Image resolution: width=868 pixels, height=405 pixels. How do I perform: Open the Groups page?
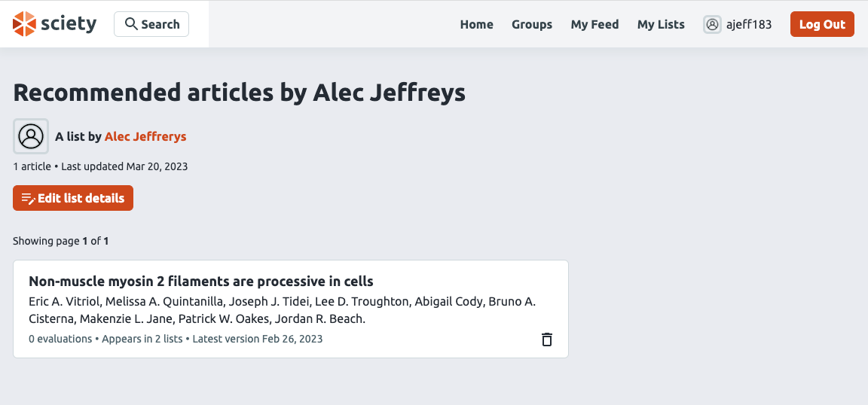[x=532, y=24]
